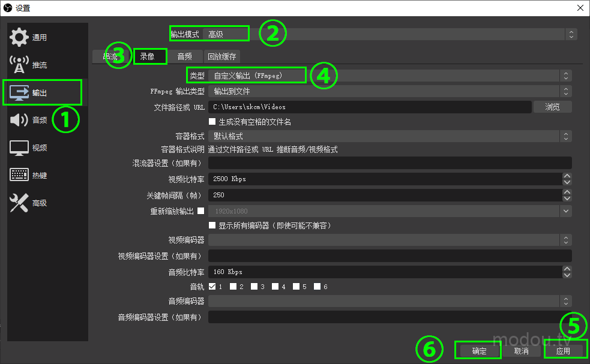The height and width of the screenshot is (364, 590).
Task: Open the Hotkeys (热键) keyboard icon
Action: click(x=19, y=175)
